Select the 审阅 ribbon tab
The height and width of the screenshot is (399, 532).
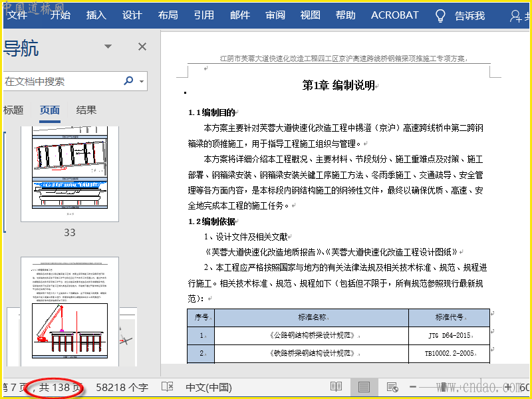tap(275, 15)
